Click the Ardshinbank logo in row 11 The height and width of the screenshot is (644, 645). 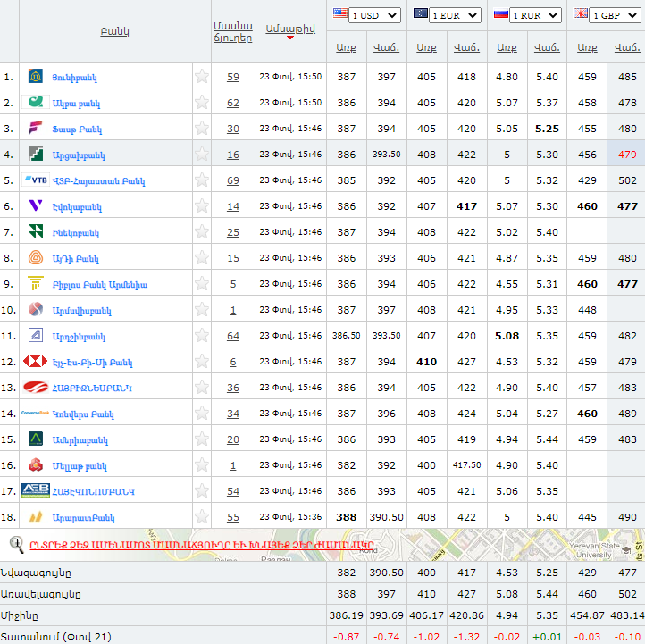tap(36, 335)
